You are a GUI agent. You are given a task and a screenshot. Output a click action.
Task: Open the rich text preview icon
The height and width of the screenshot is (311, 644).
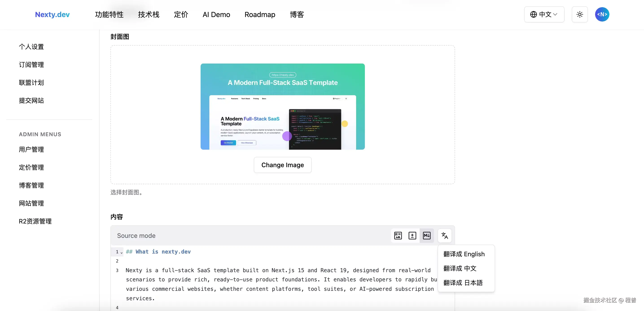pyautogui.click(x=398, y=236)
